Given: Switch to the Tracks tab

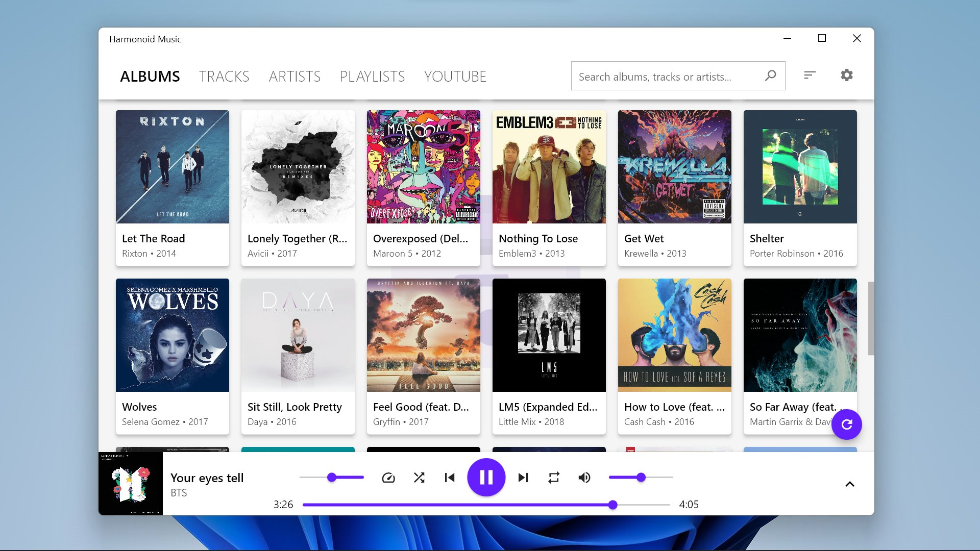Looking at the screenshot, I should [224, 77].
